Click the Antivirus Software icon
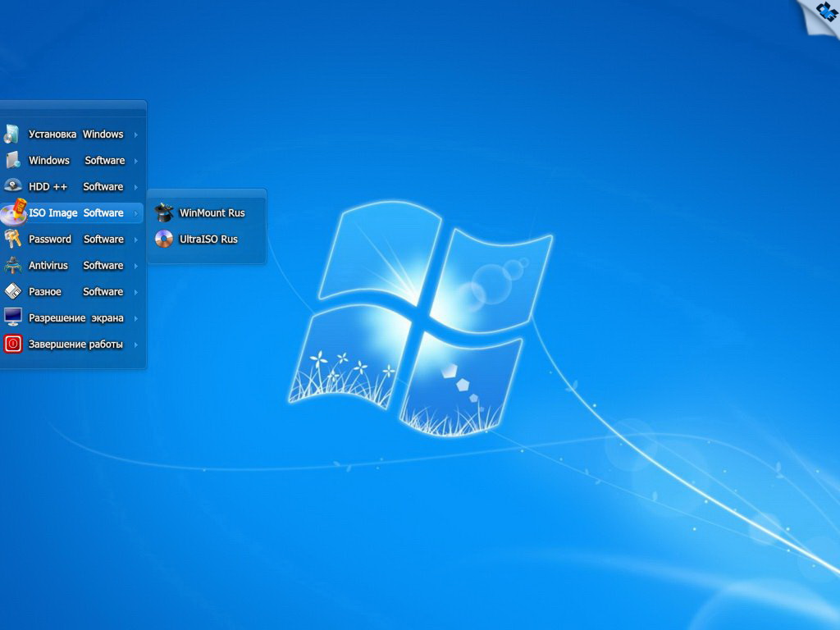 pyautogui.click(x=13, y=265)
